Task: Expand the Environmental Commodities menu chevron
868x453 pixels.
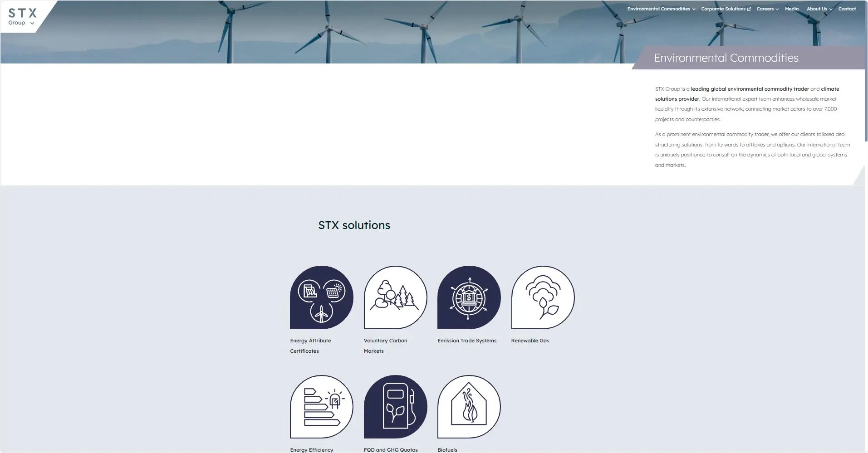Action: [694, 9]
